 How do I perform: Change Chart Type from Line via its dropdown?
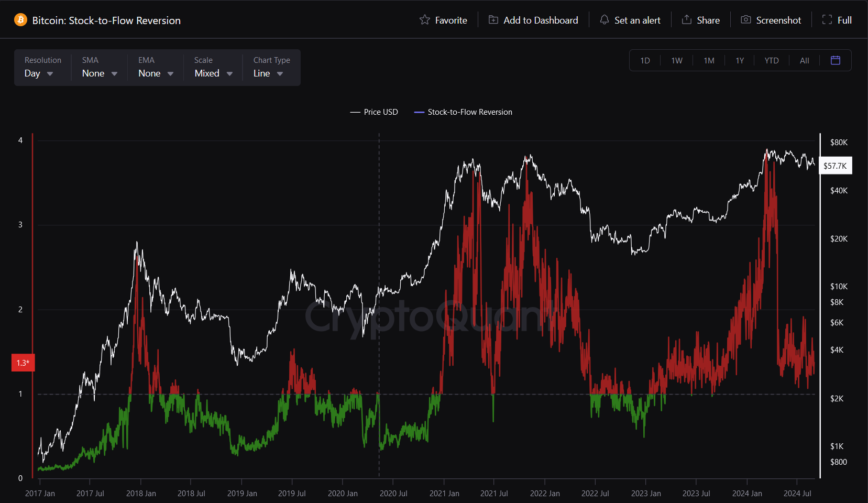267,73
